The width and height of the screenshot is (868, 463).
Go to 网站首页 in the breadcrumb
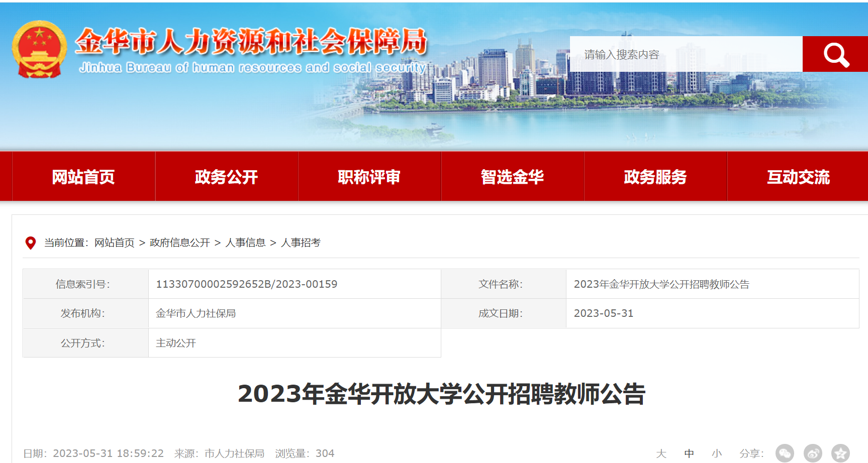[115, 243]
